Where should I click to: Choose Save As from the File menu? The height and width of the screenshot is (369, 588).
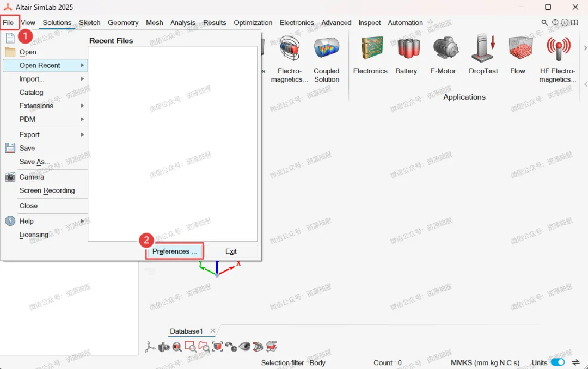click(34, 162)
